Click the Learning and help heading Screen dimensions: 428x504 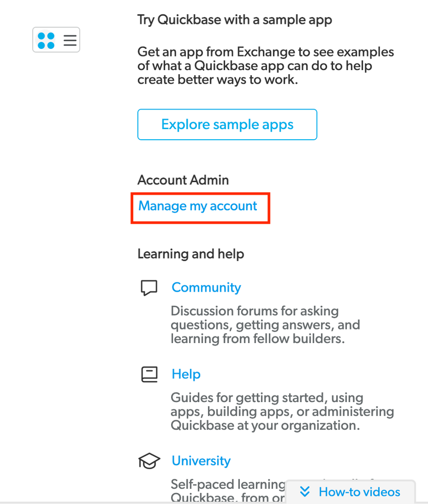191,254
